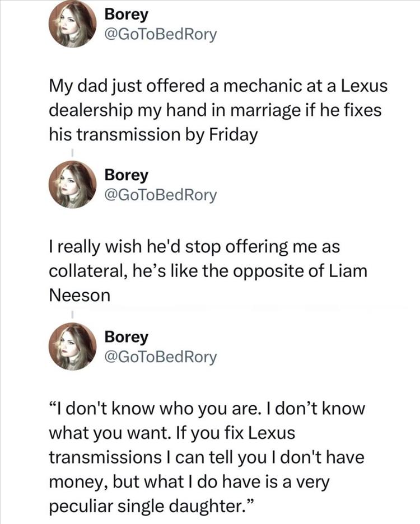Click the avatar beside the collateral tweet
Image resolution: width=420 pixels, height=524 pixels.
[73, 185]
